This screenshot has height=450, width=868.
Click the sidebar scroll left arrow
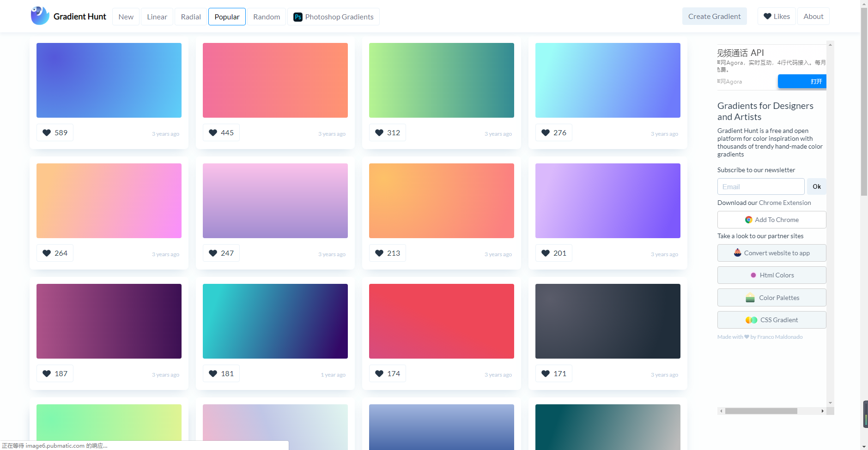721,411
